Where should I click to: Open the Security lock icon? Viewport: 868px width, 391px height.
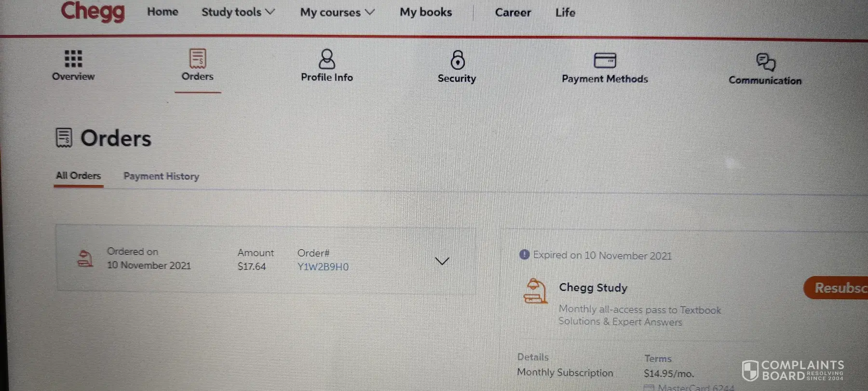[x=457, y=60]
